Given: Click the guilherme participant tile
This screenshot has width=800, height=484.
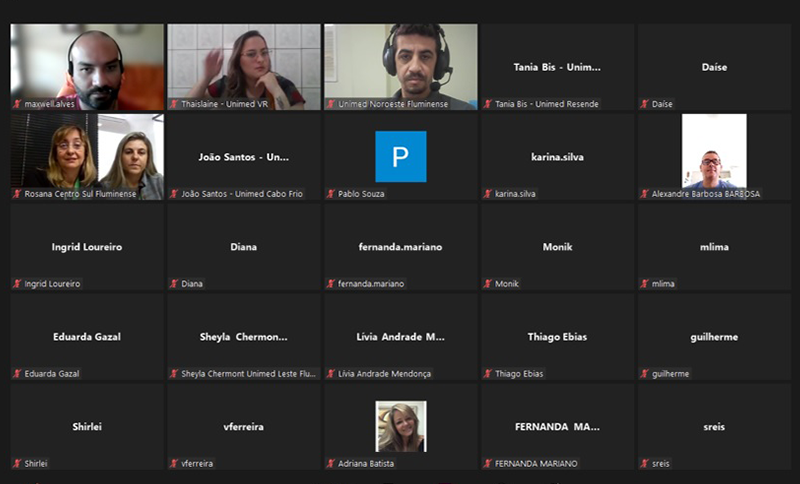Looking at the screenshot, I should (714, 336).
